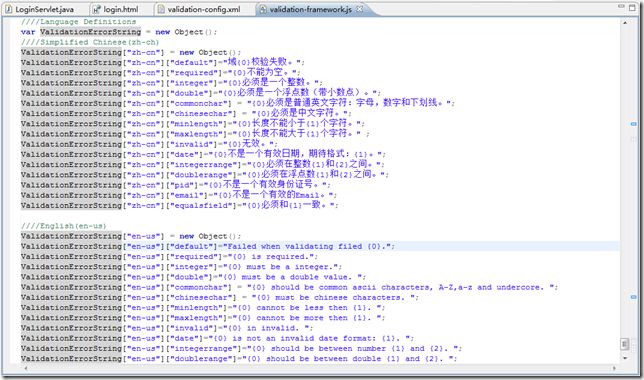Click the "cannot be less then {1}" line
644x380 pixels.
(x=203, y=308)
